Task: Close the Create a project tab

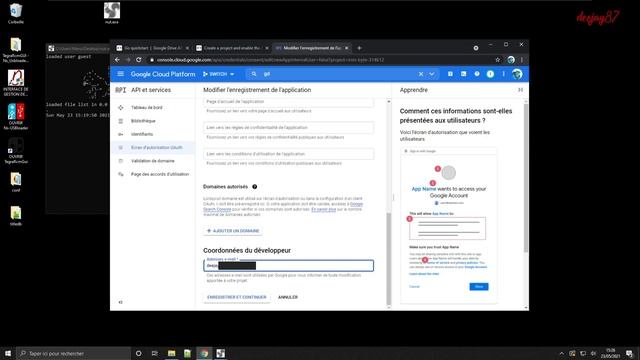Action: point(267,48)
